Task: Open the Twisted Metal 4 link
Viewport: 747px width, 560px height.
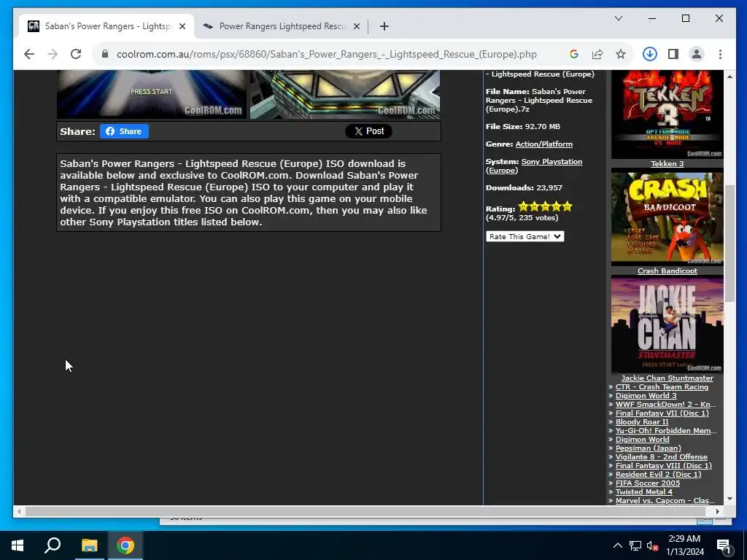Action: [643, 492]
